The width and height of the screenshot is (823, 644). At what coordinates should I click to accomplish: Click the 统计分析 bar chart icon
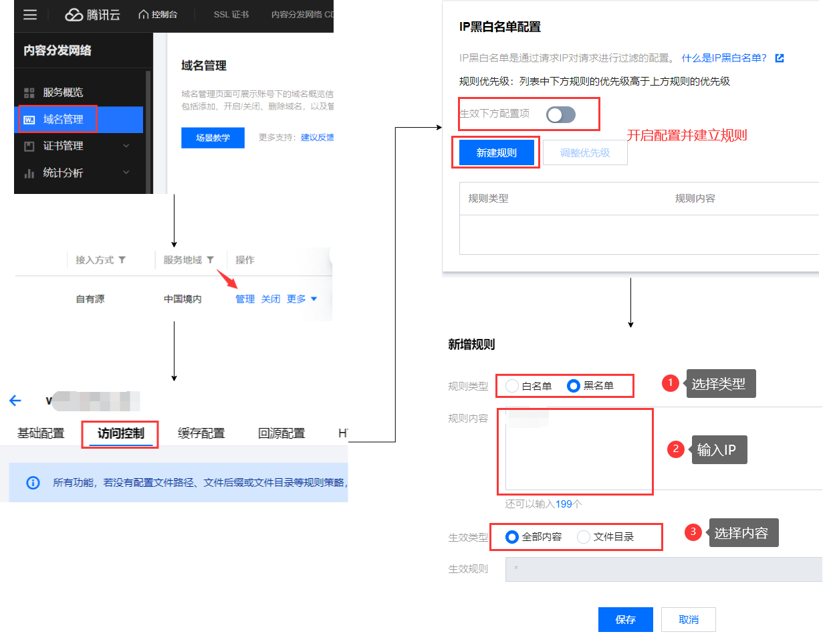[29, 173]
